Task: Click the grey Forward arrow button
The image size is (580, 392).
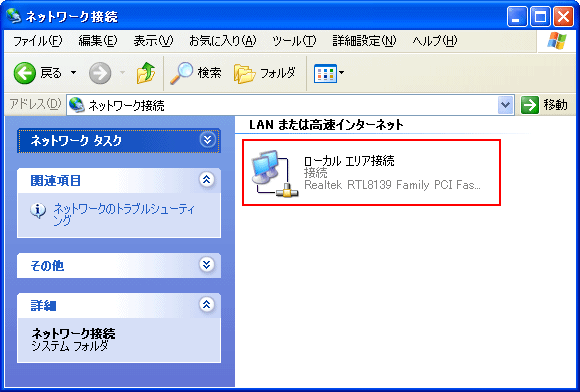Action: [x=100, y=73]
